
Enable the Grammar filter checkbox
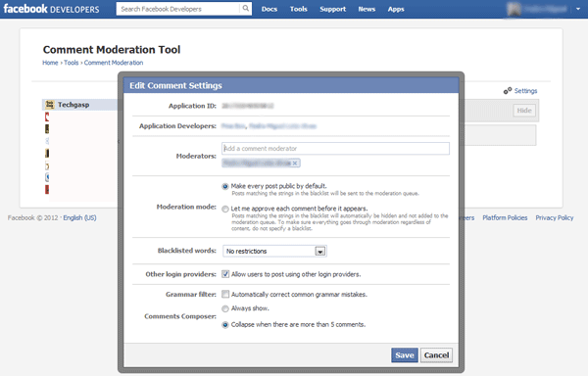(x=225, y=294)
